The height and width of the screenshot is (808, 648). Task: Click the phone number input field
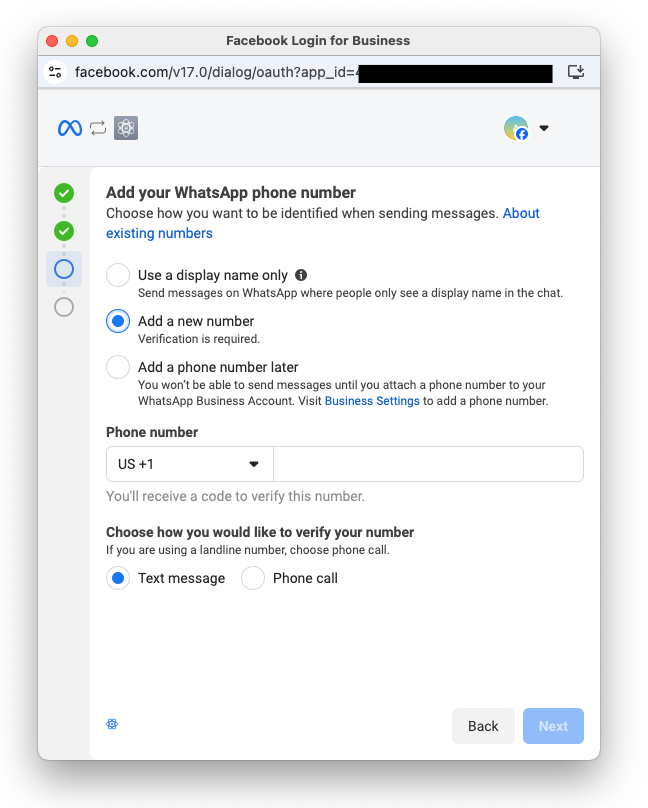pos(429,464)
